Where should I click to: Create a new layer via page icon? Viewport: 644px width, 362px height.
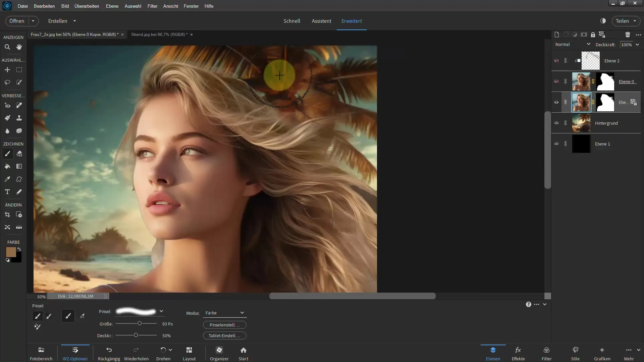557,35
